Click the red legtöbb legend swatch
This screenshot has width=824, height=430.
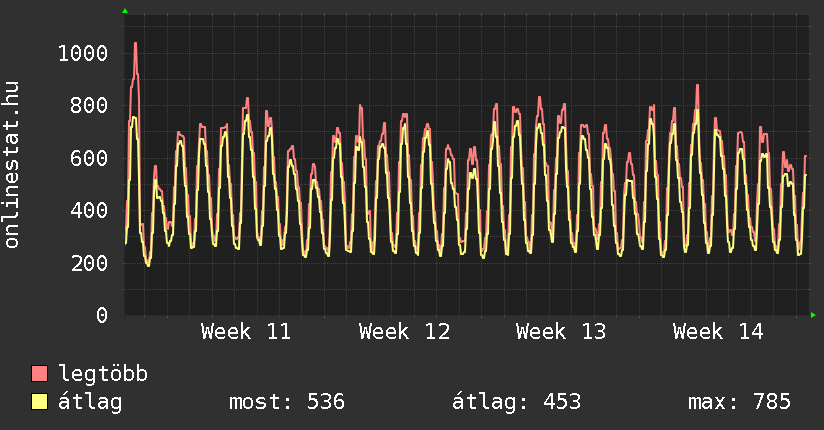pyautogui.click(x=40, y=374)
